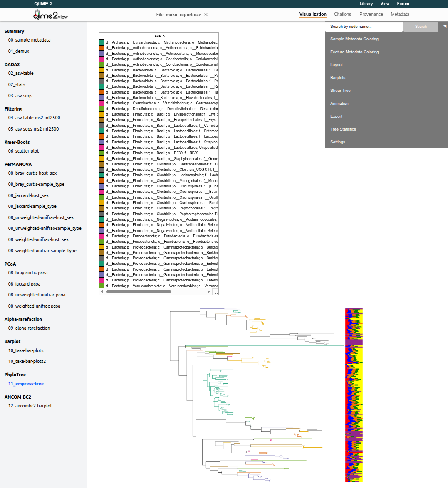
Task: Open 08_unweighted-unifrac-sample_type report
Action: tap(45, 229)
